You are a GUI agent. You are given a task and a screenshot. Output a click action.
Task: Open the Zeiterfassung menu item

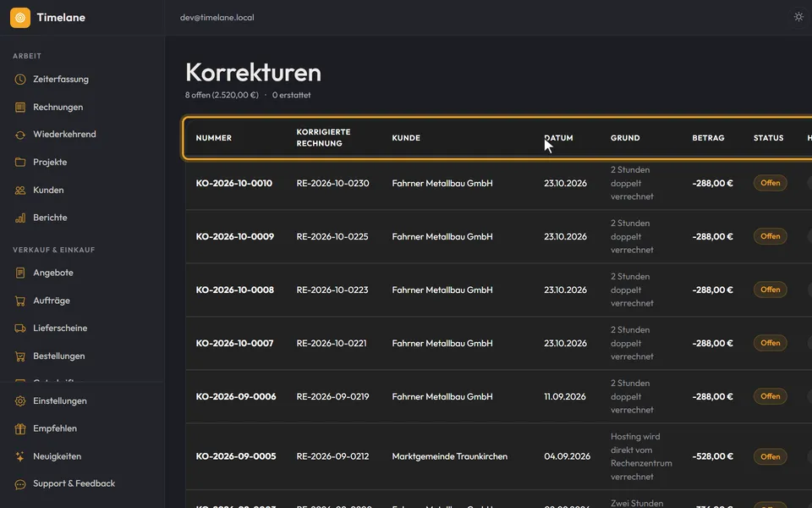61,80
